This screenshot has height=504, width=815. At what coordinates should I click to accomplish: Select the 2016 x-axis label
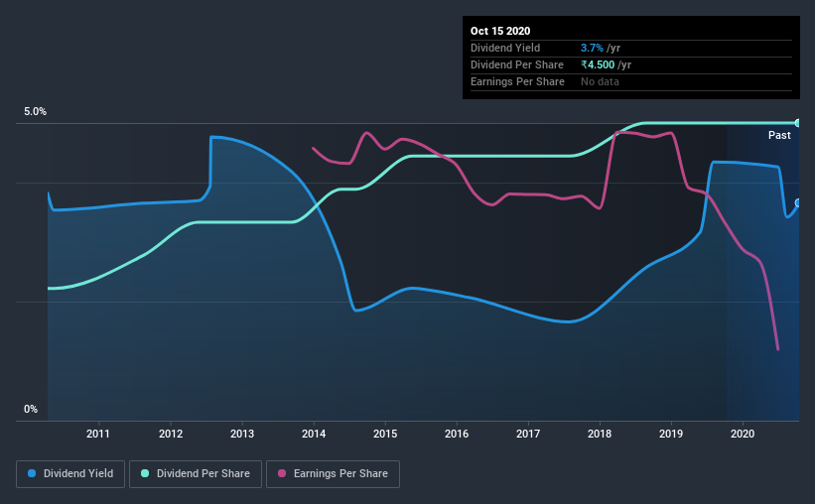click(x=457, y=434)
